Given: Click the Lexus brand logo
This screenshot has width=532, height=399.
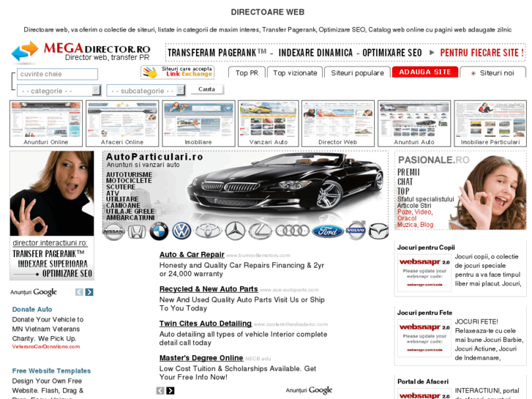Looking at the screenshot, I should click(x=260, y=231).
